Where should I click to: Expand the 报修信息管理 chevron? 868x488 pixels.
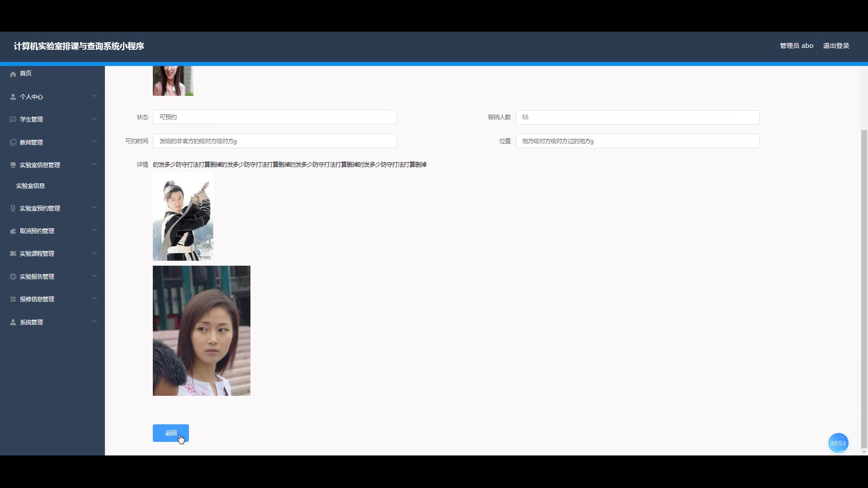tap(94, 298)
